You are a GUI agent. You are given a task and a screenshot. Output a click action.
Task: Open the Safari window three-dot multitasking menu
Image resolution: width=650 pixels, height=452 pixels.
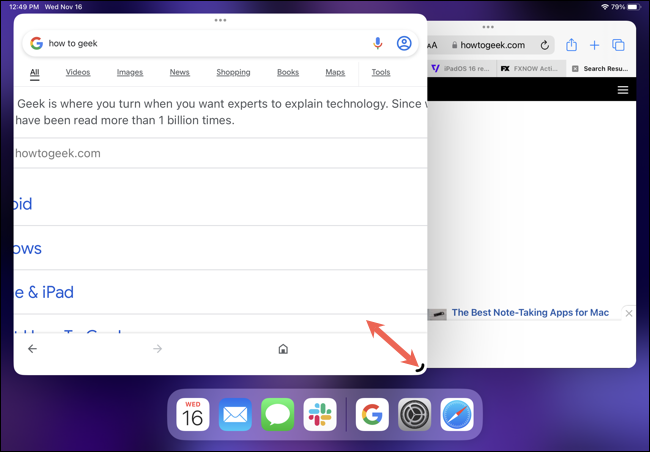[488, 27]
